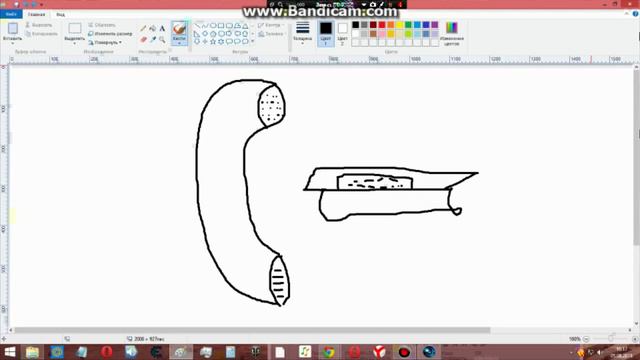Click the Brushes (Кисти) tool icon
The height and width of the screenshot is (360, 640).
[179, 29]
